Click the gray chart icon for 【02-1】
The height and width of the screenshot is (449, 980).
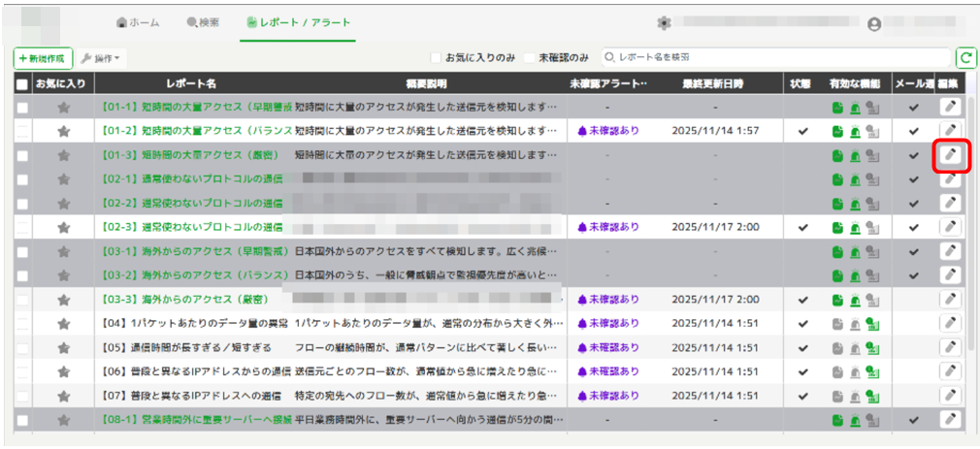873,179
